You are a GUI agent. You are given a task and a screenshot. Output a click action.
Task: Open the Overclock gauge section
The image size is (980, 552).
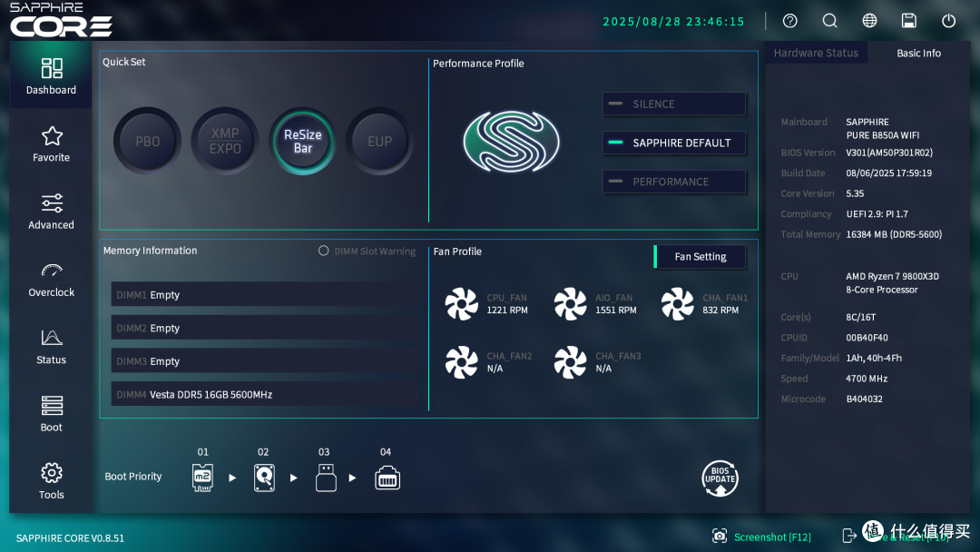click(51, 280)
